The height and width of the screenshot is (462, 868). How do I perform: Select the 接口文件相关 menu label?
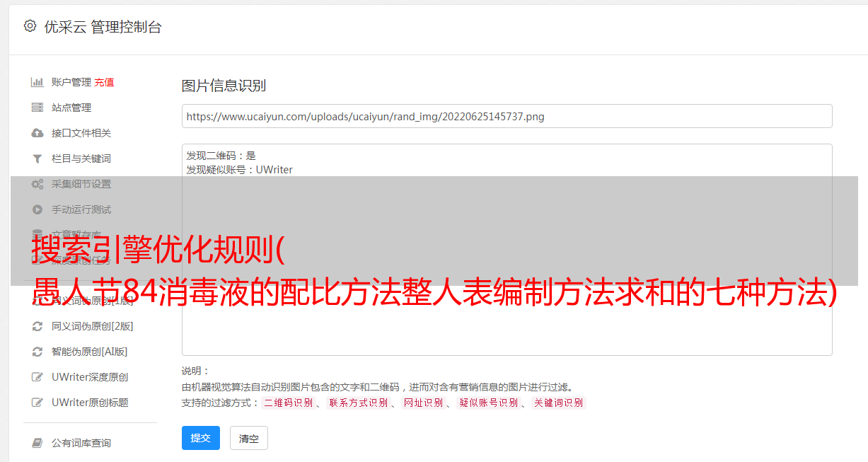pos(81,133)
